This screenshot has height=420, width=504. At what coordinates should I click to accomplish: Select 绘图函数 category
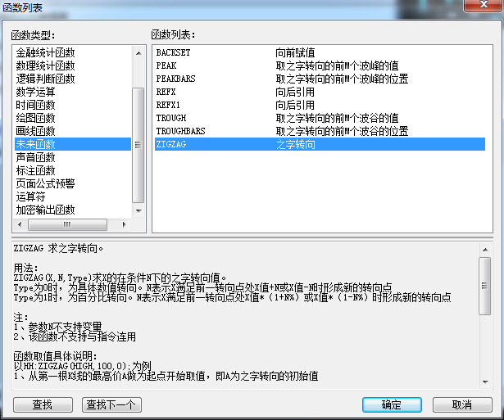pos(73,118)
